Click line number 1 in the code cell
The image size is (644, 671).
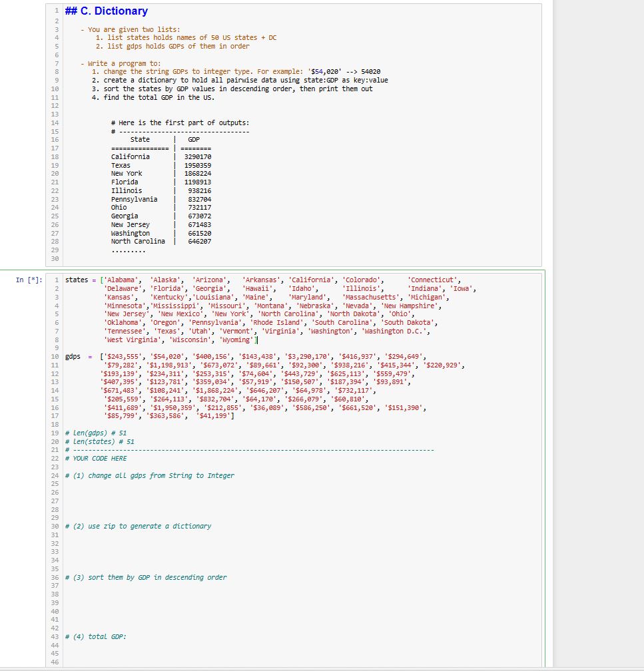[55, 280]
